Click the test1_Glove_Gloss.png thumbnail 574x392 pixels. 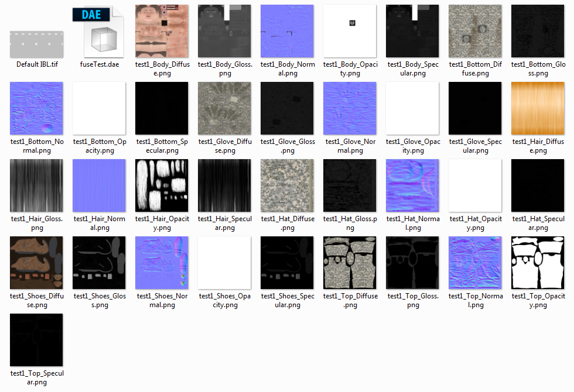pyautogui.click(x=287, y=108)
